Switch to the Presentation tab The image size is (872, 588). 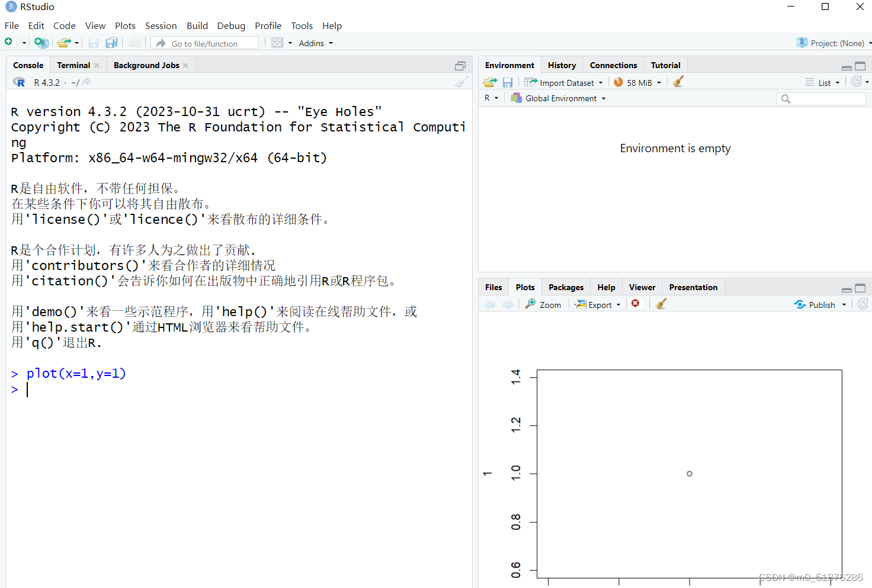pos(693,287)
